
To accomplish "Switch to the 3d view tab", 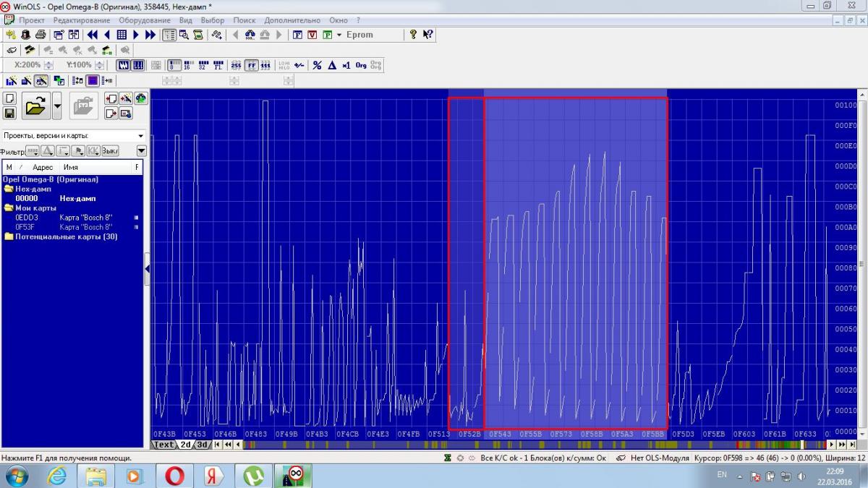I will pyautogui.click(x=203, y=445).
